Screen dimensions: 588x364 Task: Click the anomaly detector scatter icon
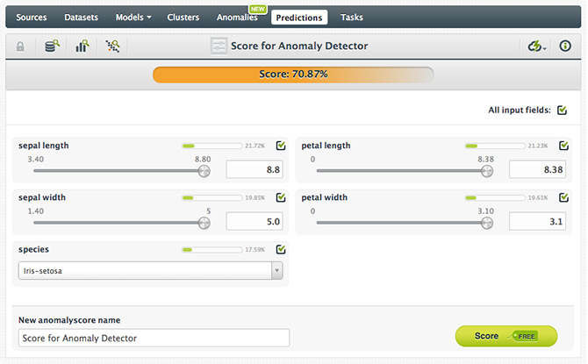tap(112, 46)
